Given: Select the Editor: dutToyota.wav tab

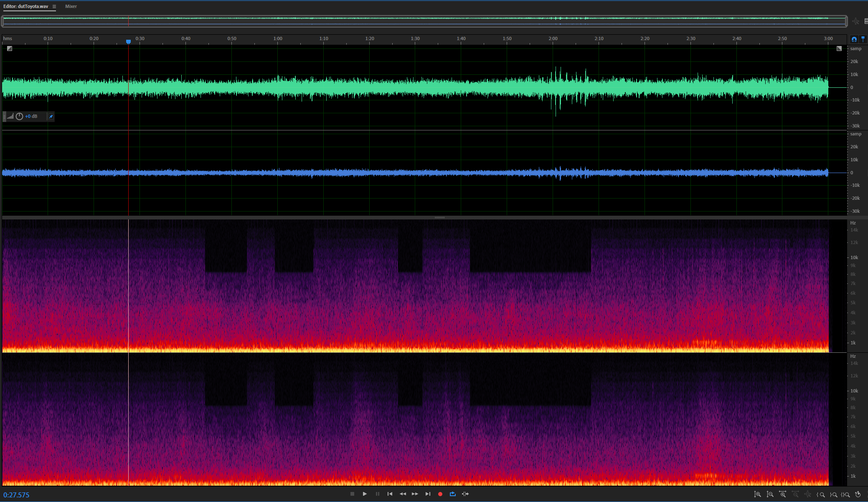Looking at the screenshot, I should tap(26, 7).
